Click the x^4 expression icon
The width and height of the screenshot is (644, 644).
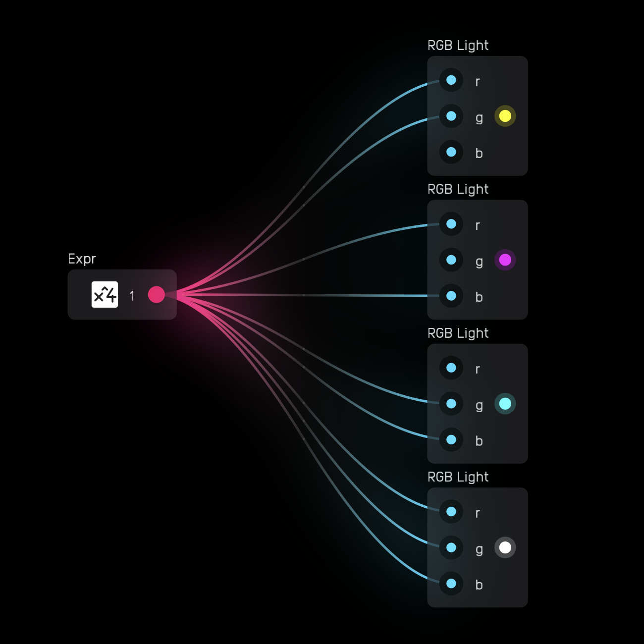(105, 295)
